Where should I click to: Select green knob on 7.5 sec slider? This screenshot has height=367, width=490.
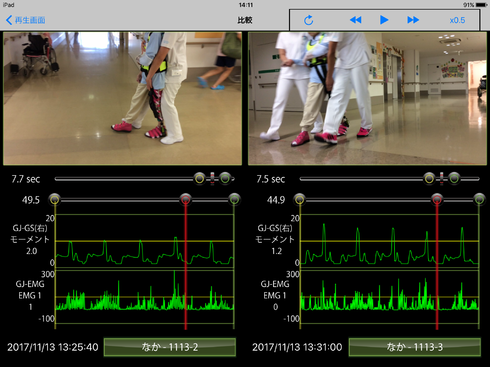click(454, 179)
